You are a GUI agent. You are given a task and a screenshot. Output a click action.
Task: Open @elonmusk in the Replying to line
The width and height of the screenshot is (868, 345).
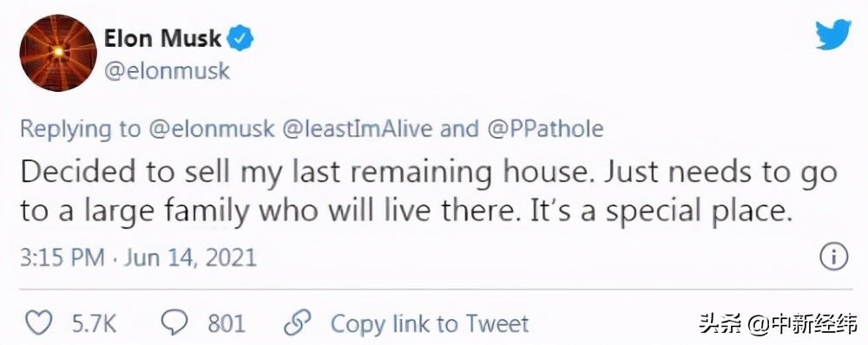212,129
